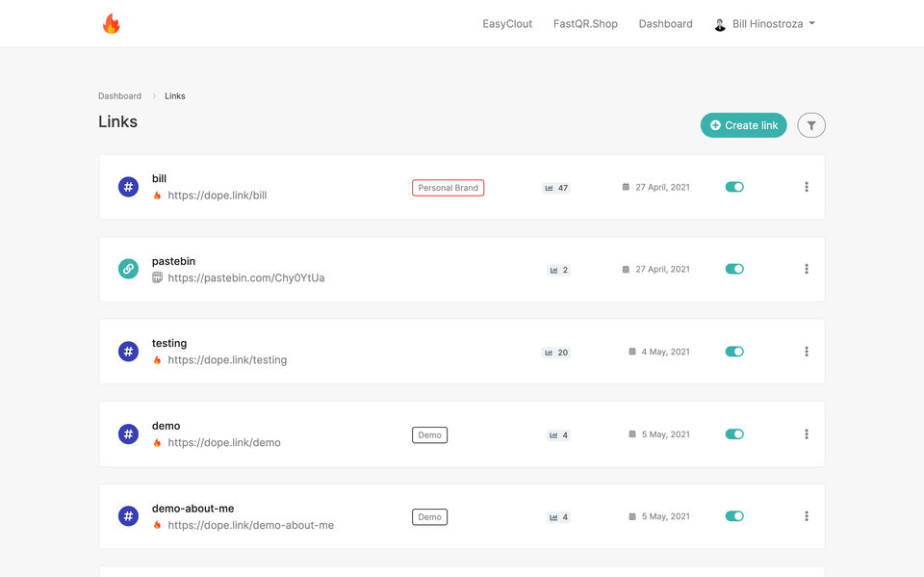The height and width of the screenshot is (577, 924).
Task: Click the user avatar next to Bill Hinostroza
Action: pos(720,24)
